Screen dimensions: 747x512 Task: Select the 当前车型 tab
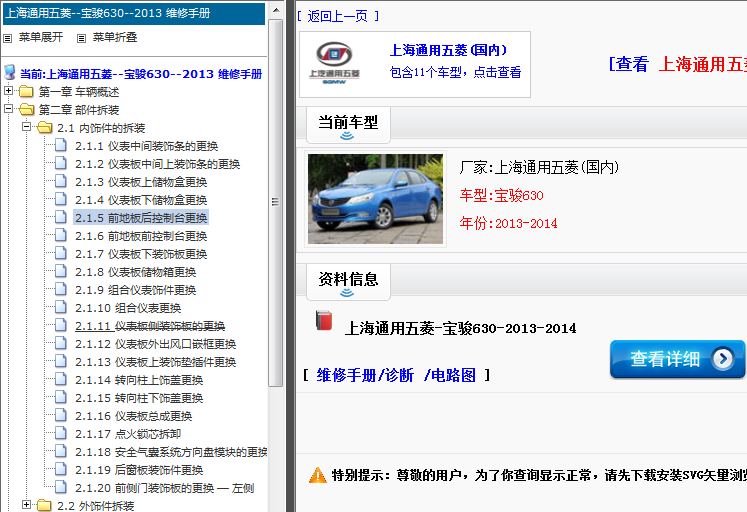[x=348, y=125]
